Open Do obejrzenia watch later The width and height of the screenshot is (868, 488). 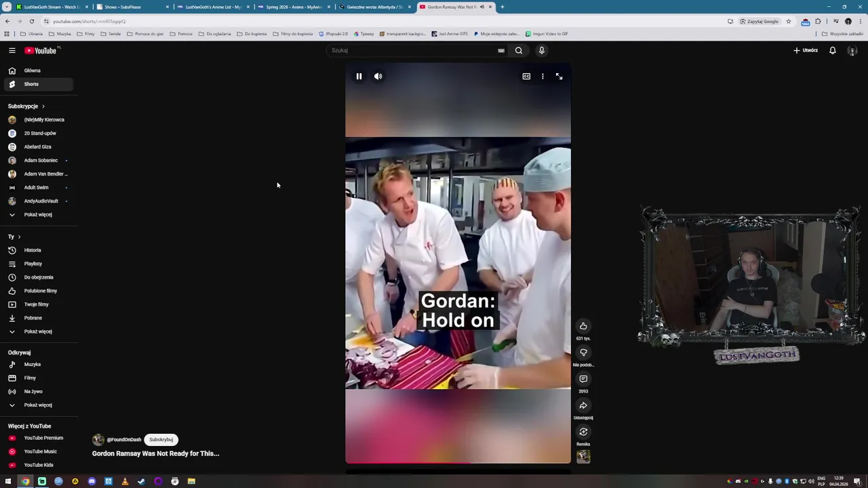38,277
